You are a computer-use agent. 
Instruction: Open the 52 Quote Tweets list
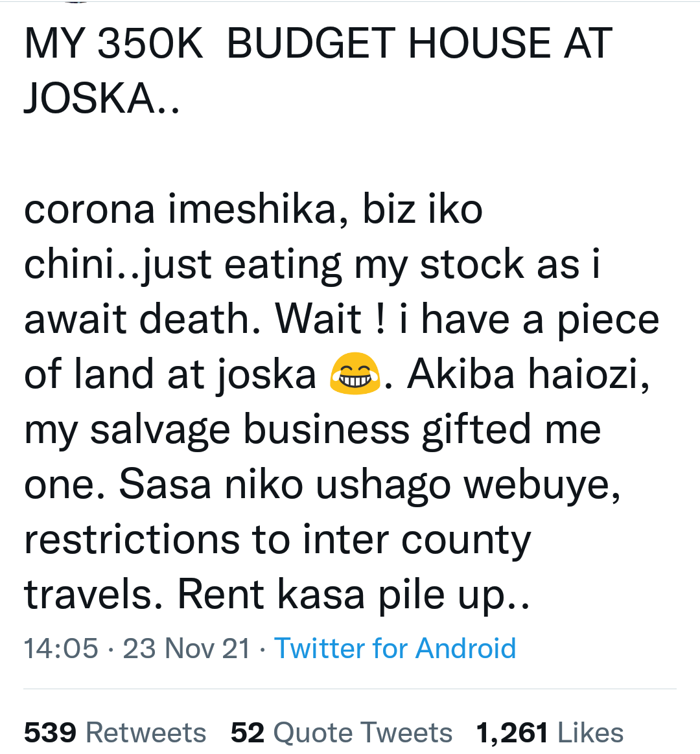point(342,733)
